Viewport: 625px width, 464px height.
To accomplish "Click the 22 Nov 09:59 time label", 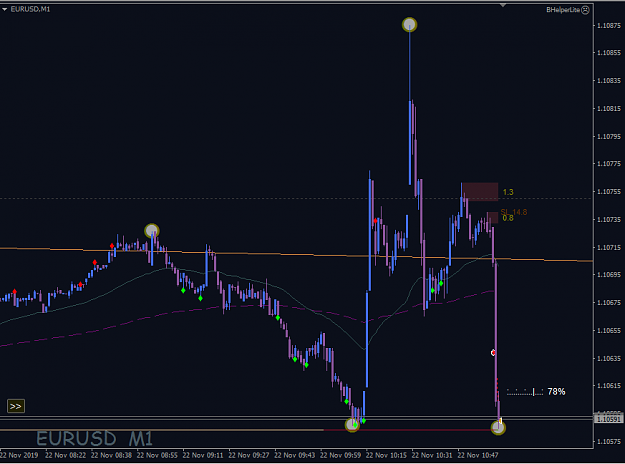I will coord(340,455).
